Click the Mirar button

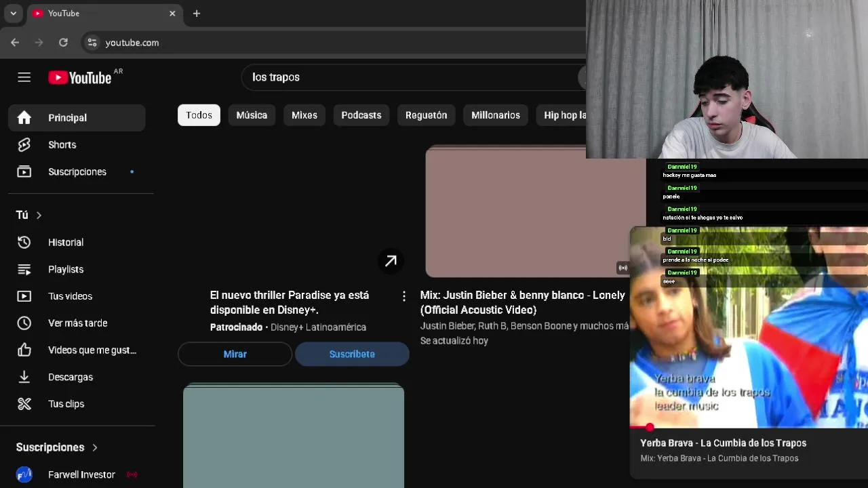click(x=235, y=354)
